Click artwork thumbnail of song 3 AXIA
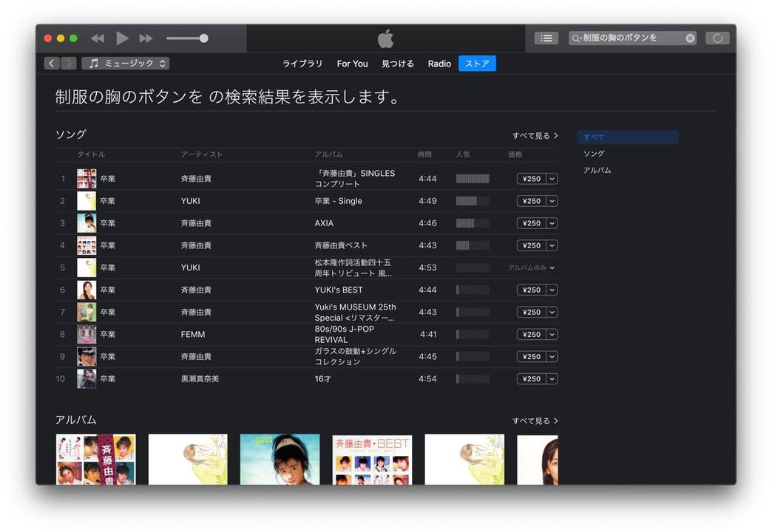Image resolution: width=772 pixels, height=532 pixels. 87,223
